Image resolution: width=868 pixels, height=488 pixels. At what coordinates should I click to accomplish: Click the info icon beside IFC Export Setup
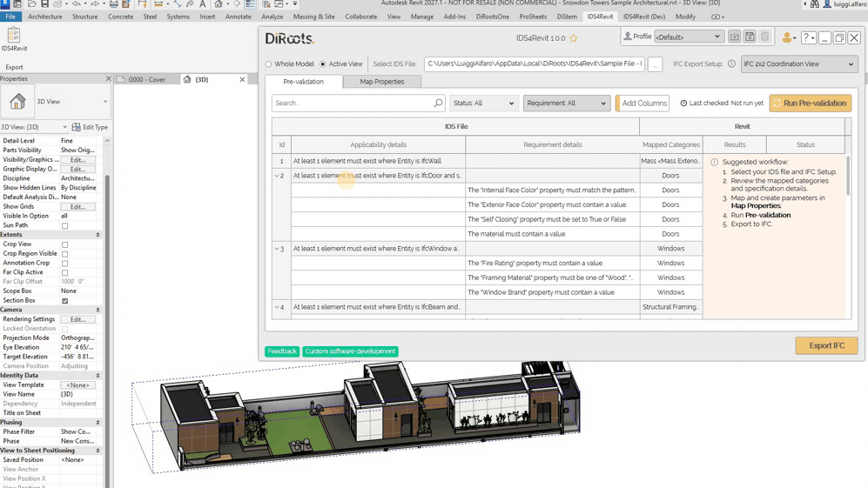point(731,64)
